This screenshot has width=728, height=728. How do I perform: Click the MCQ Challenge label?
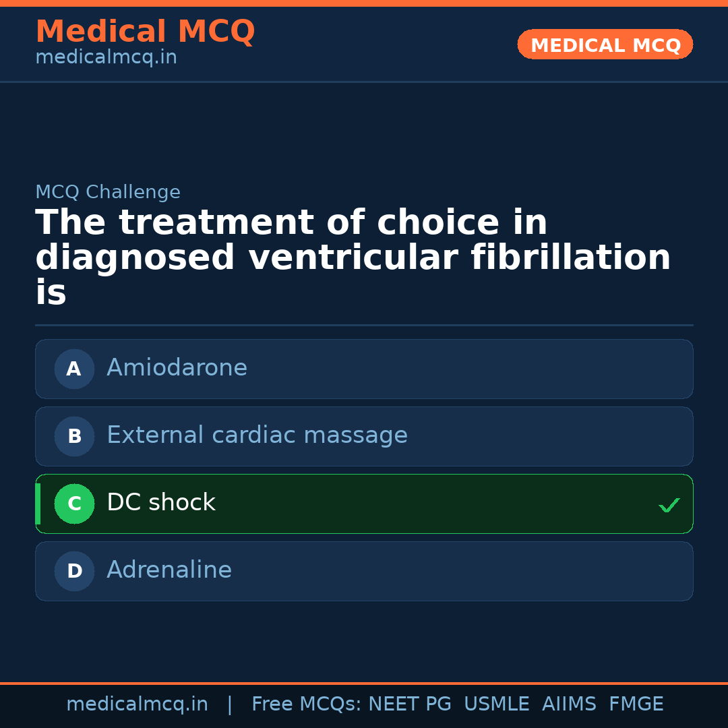click(108, 192)
